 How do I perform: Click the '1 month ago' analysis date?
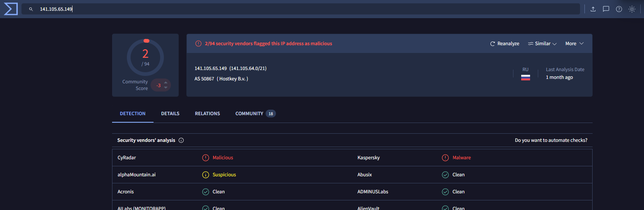(559, 77)
